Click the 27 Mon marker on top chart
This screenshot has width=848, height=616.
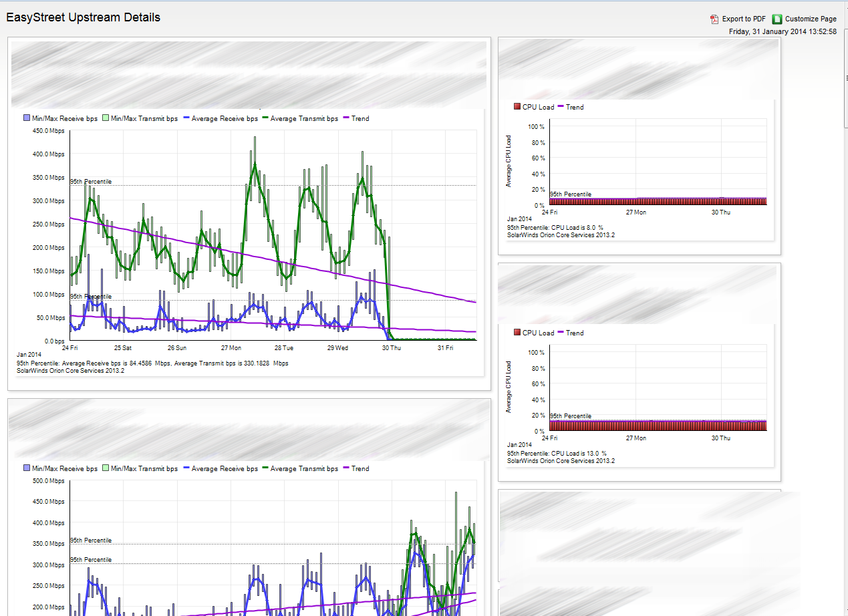click(231, 348)
